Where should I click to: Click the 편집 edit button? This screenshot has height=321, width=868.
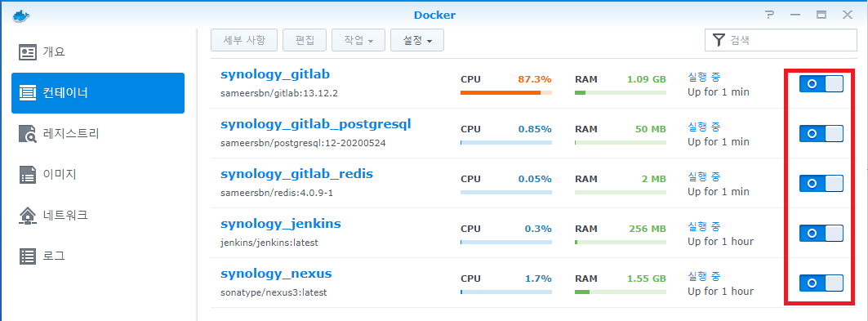click(305, 40)
